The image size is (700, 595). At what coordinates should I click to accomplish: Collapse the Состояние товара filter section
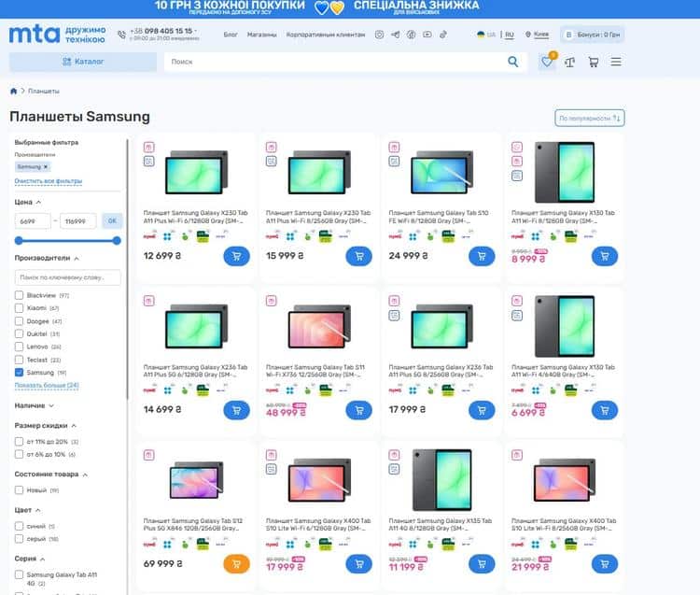[51, 475]
